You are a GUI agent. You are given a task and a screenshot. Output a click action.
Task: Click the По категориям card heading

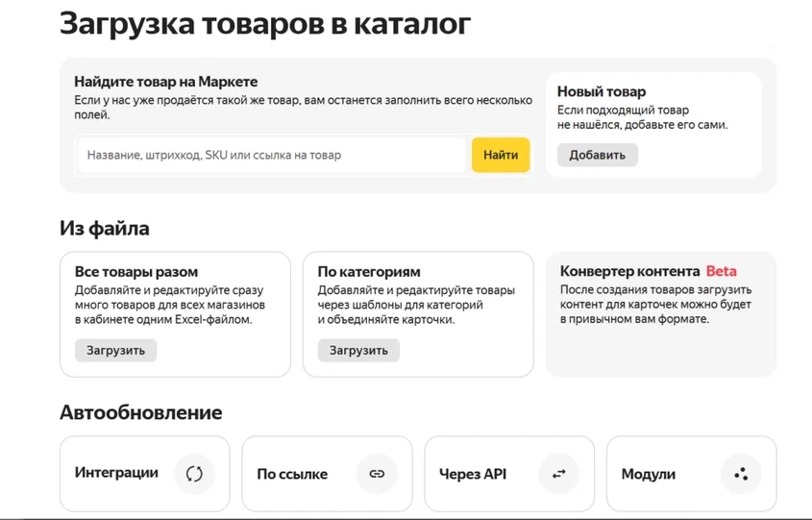[369, 271]
